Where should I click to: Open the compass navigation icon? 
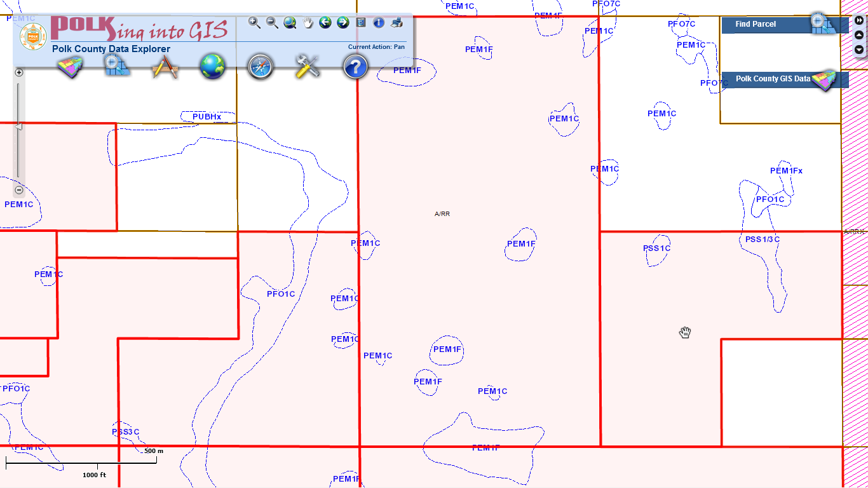pyautogui.click(x=260, y=66)
